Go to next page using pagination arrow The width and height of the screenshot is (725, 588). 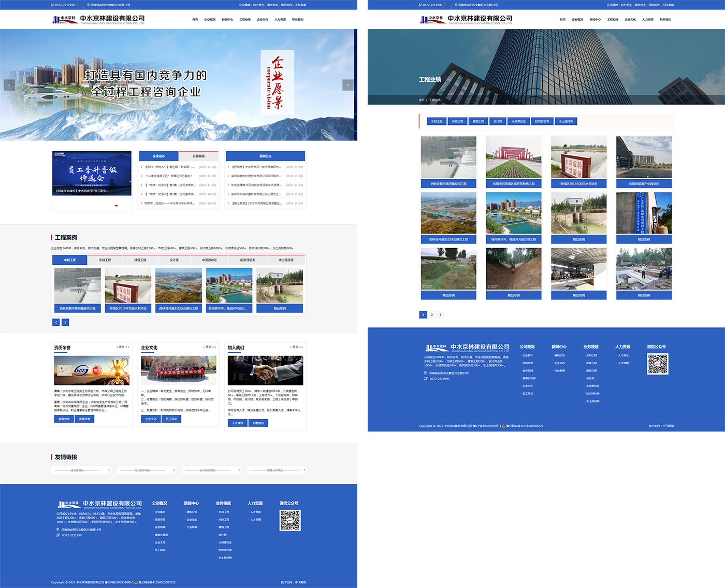click(x=441, y=314)
